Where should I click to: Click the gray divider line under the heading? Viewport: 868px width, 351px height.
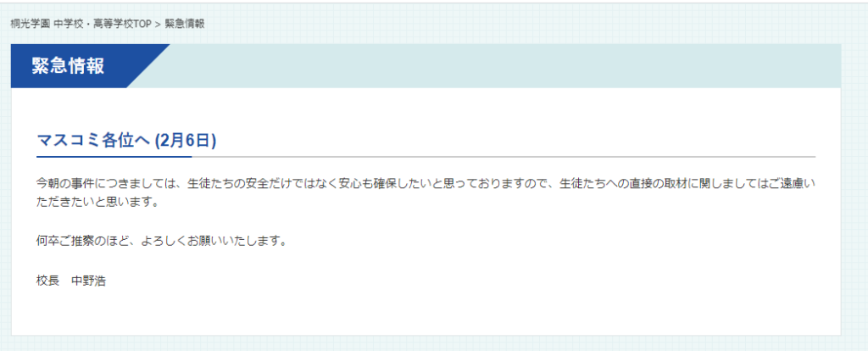504,157
